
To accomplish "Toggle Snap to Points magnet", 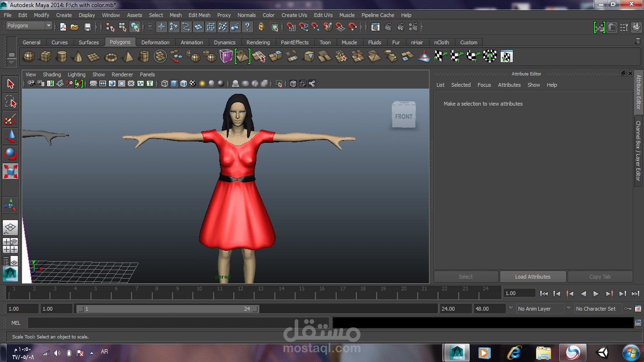I will point(316,27).
